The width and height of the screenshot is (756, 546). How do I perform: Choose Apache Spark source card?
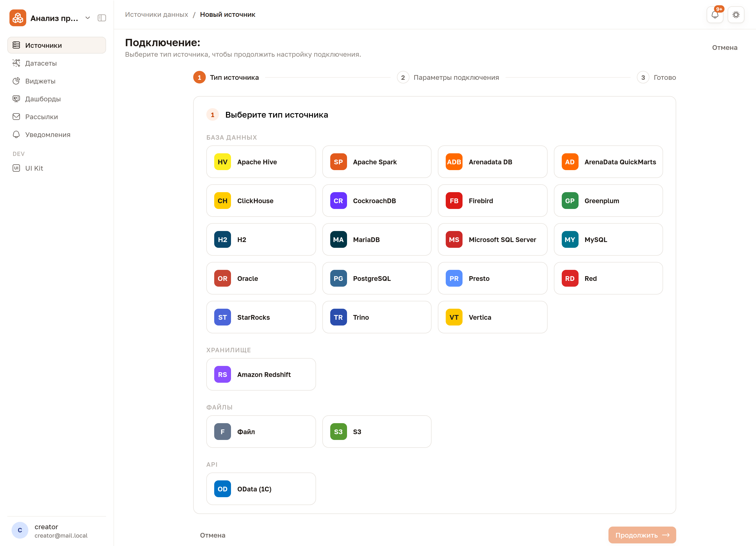point(377,162)
